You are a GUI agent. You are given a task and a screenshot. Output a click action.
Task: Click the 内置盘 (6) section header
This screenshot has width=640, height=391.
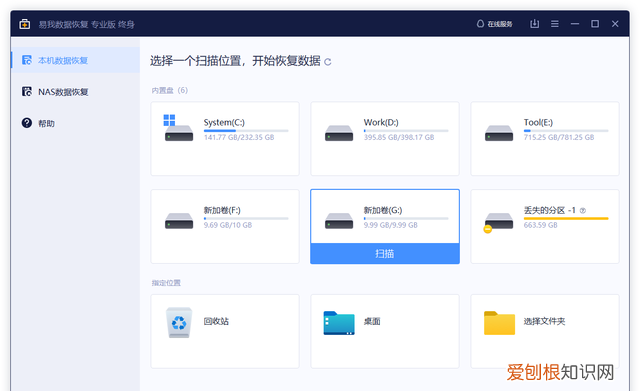(170, 90)
